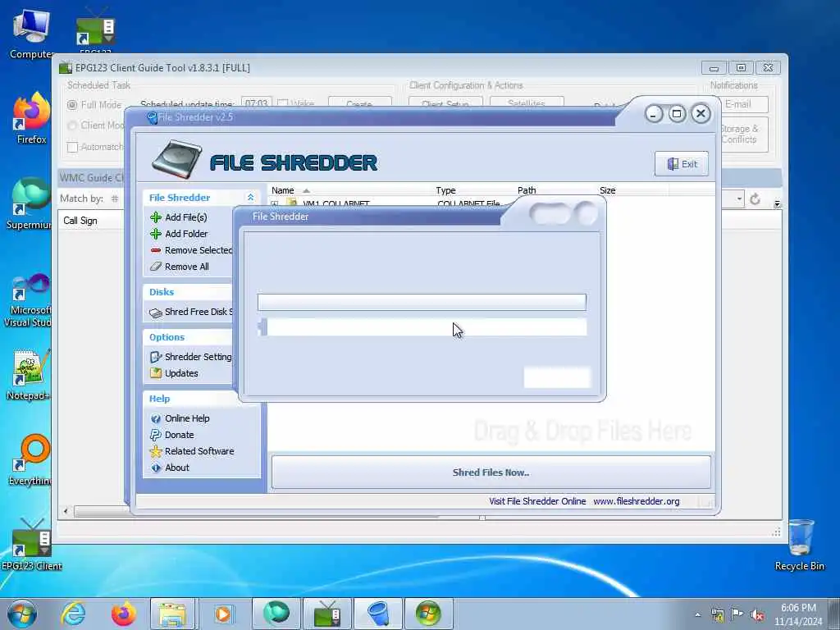Viewport: 840px width, 630px height.
Task: Show hidden system tray icons arrow
Action: (697, 615)
